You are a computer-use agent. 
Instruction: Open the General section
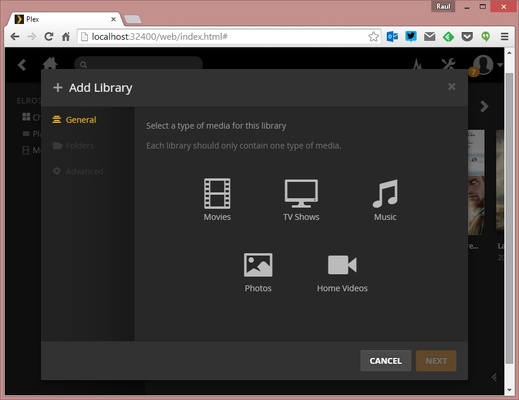[75, 120]
